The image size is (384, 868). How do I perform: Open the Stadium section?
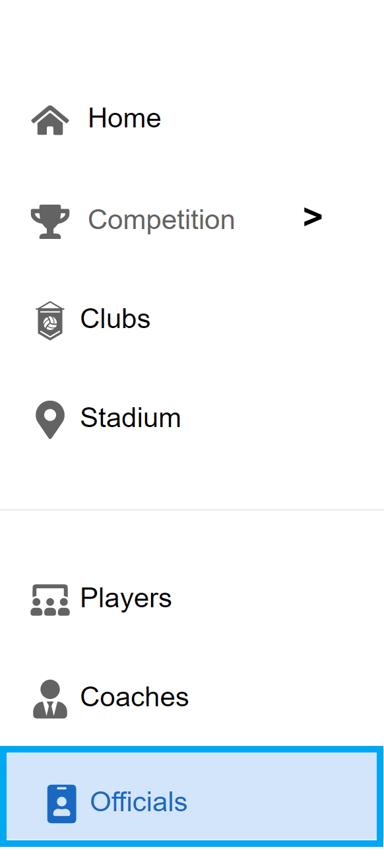click(x=192, y=418)
